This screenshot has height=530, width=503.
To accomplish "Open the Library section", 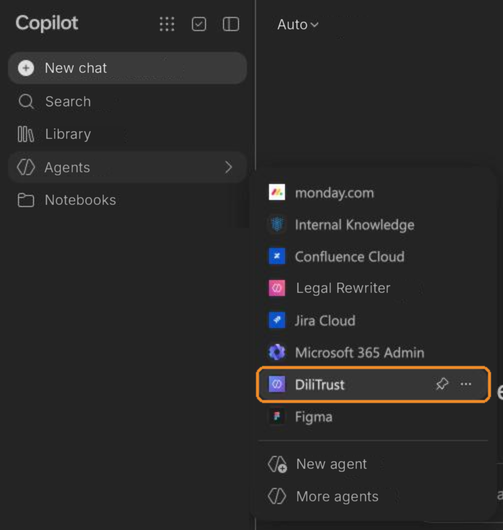I will 127,134.
